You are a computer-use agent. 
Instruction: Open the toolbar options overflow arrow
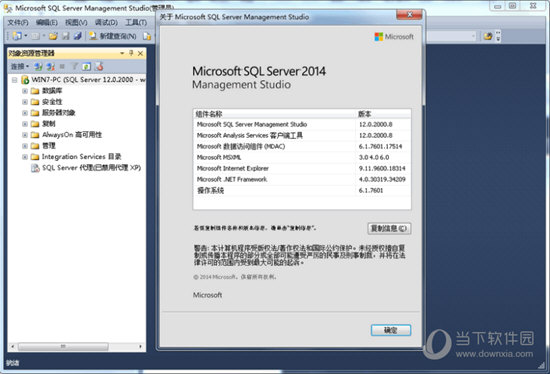click(x=498, y=36)
